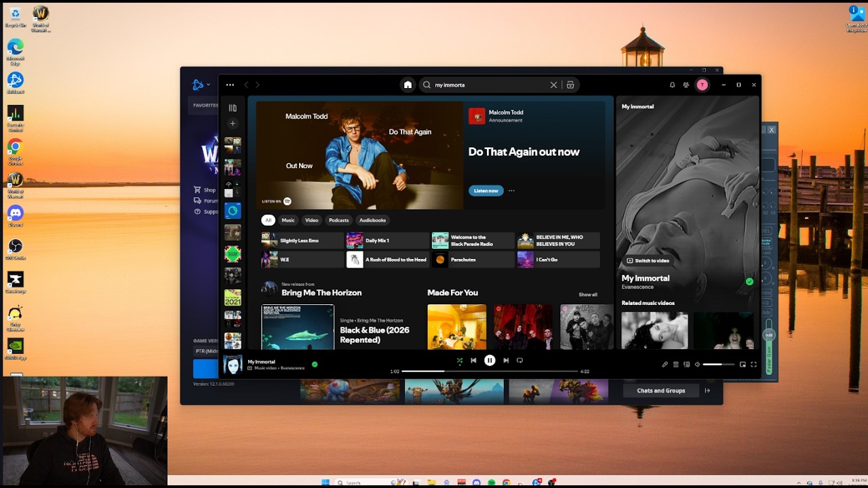This screenshot has width=868, height=488.
Task: Collapse Your Library sidebar
Action: click(233, 108)
